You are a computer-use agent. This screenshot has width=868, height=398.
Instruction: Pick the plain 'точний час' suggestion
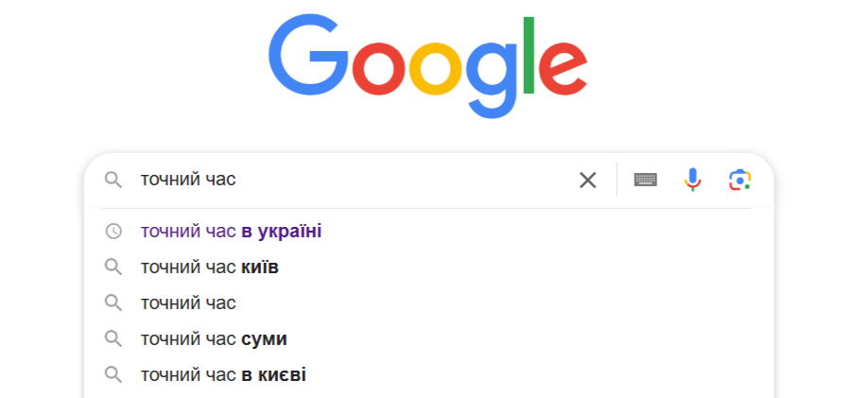pyautogui.click(x=188, y=303)
